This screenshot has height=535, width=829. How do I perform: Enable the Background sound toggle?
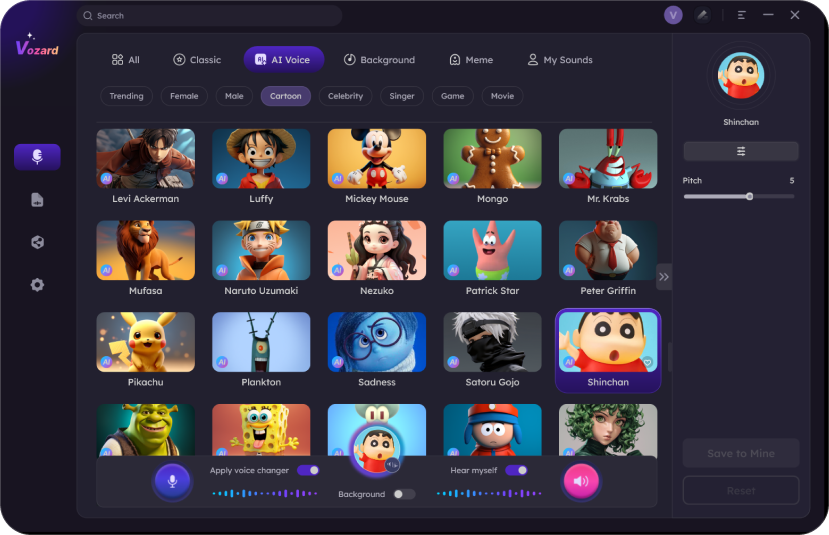click(x=403, y=494)
